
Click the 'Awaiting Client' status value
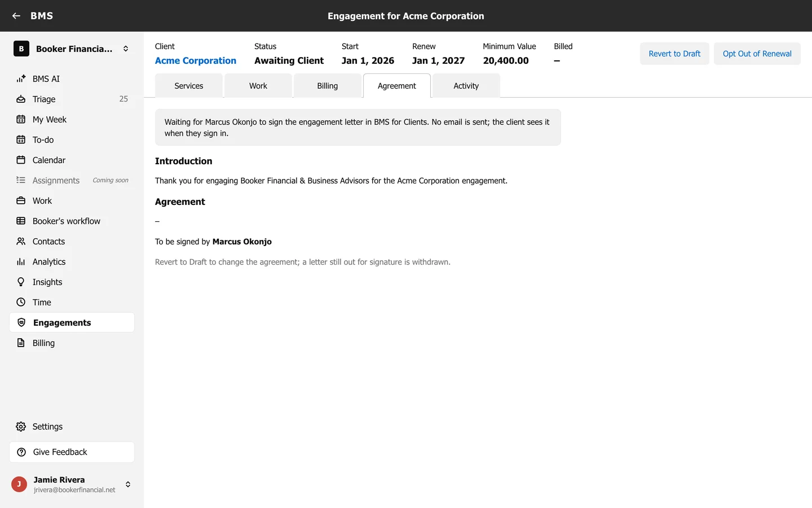pos(289,60)
